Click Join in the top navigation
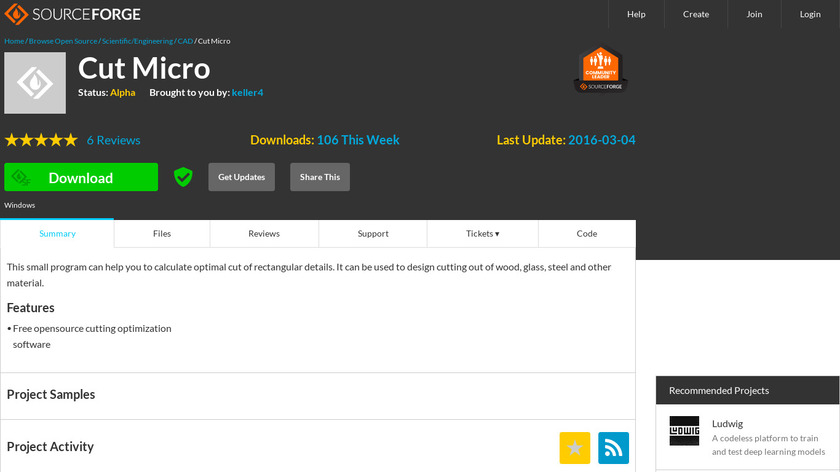This screenshot has width=840, height=472. point(754,14)
